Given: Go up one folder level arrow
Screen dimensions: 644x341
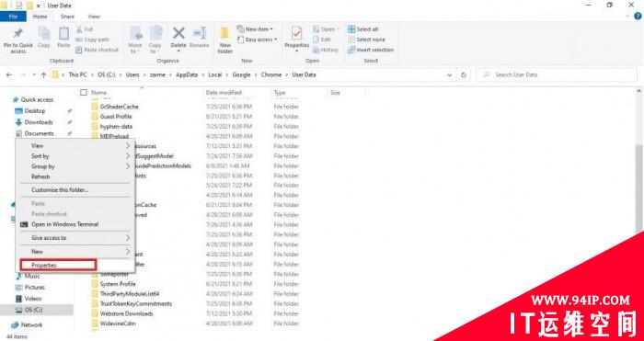Looking at the screenshot, I should point(43,75).
